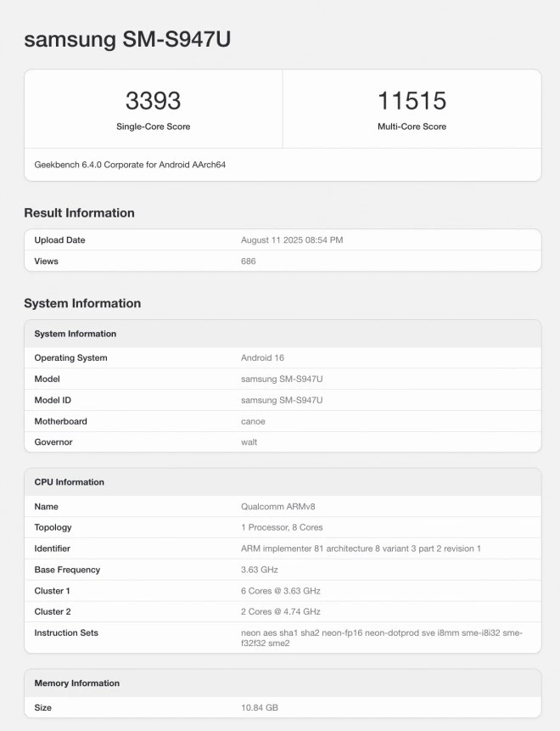Click the page title 'samsung SM-S947U'

coord(127,39)
